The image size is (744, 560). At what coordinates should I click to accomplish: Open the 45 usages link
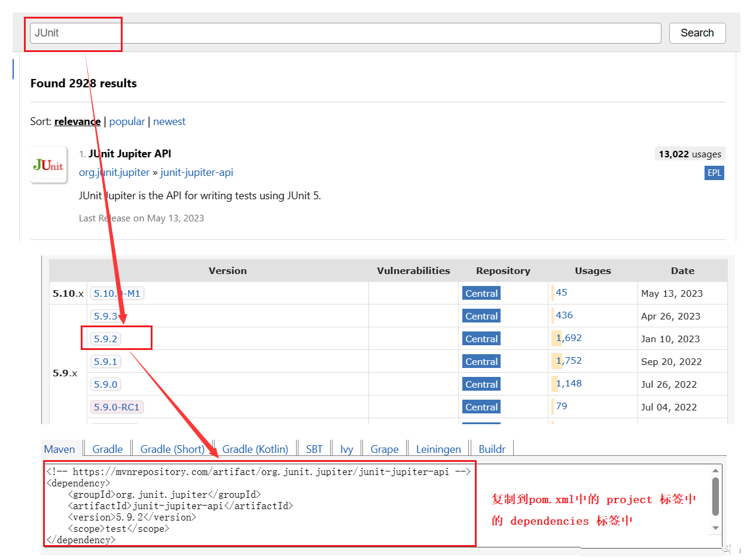(561, 293)
